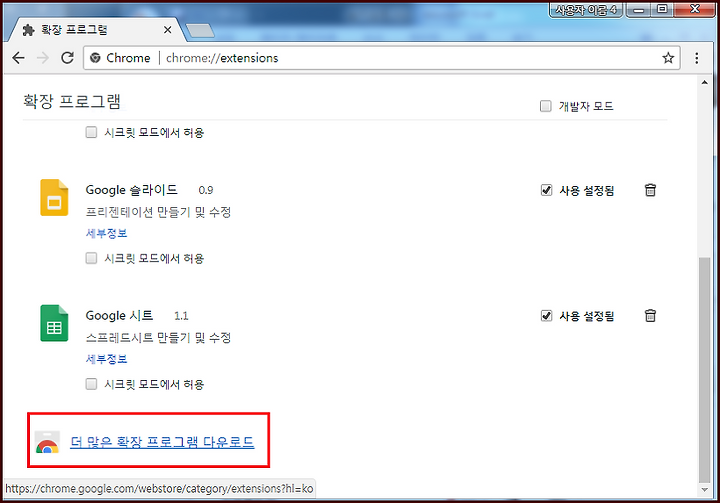The width and height of the screenshot is (720, 503).
Task: Click the Chrome Web Store icon
Action: coord(47,442)
